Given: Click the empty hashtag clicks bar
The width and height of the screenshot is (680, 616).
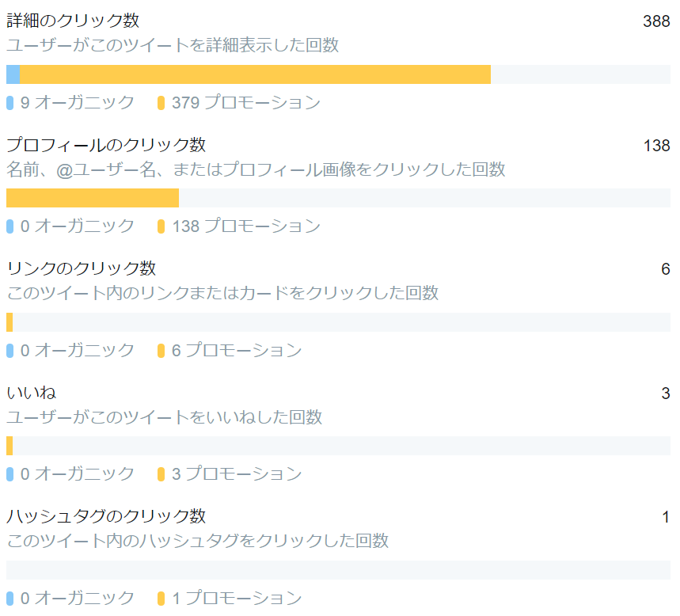Looking at the screenshot, I should 338,570.
